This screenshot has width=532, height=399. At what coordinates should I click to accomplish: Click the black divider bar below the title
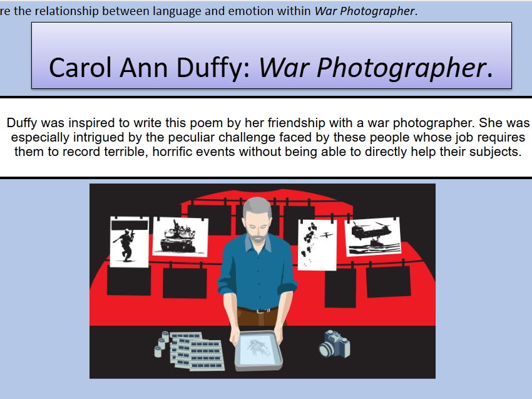click(265, 98)
